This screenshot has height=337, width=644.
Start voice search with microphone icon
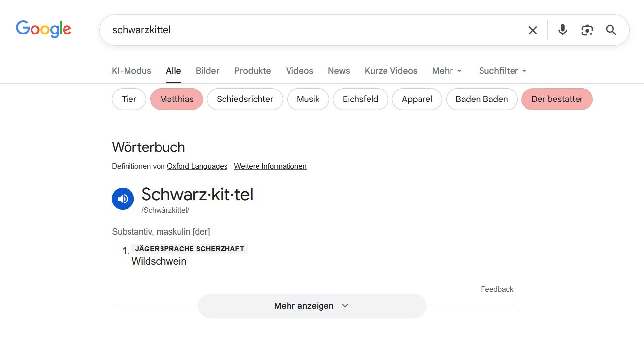[562, 30]
